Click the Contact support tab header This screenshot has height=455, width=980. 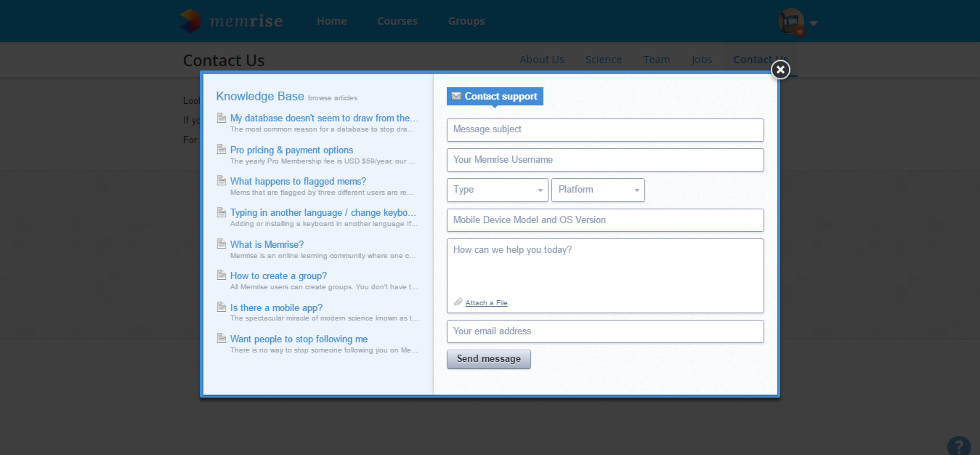(x=495, y=96)
